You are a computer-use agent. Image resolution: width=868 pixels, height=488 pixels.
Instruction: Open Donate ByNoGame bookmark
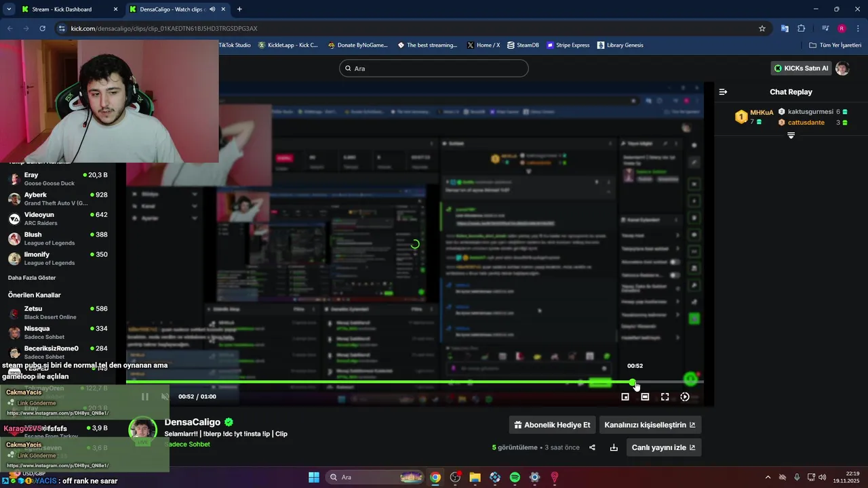coord(357,45)
